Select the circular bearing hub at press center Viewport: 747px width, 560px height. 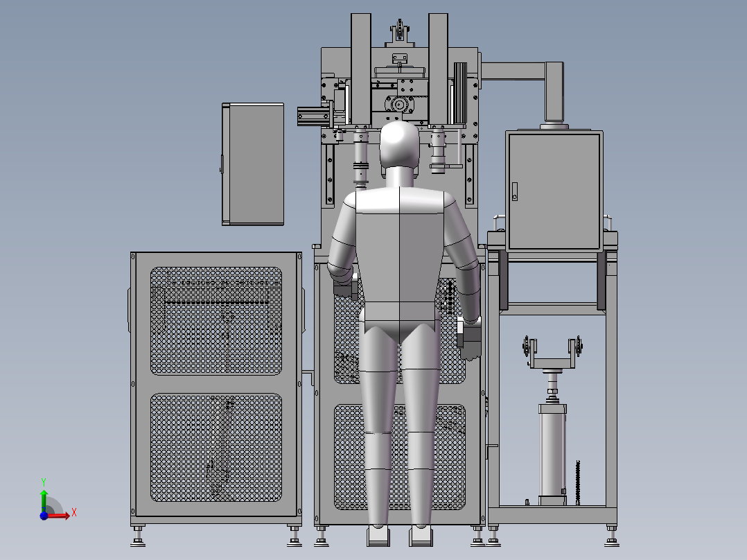(x=399, y=104)
